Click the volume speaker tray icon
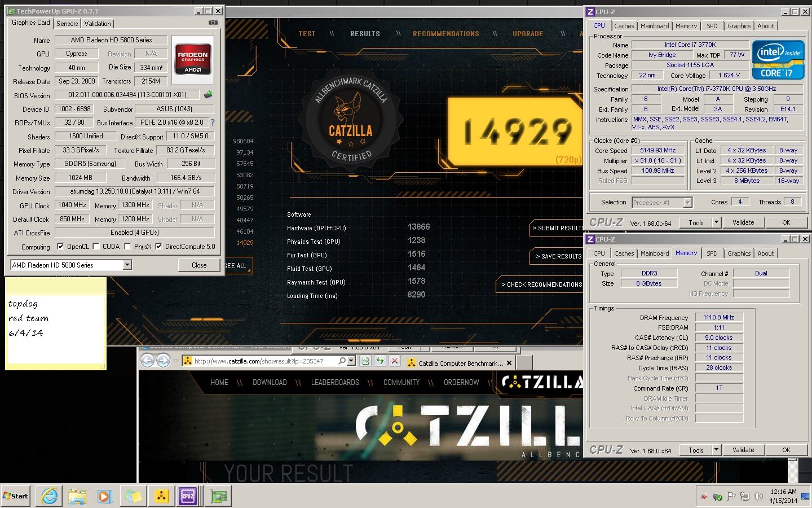812x508 pixels. click(758, 496)
